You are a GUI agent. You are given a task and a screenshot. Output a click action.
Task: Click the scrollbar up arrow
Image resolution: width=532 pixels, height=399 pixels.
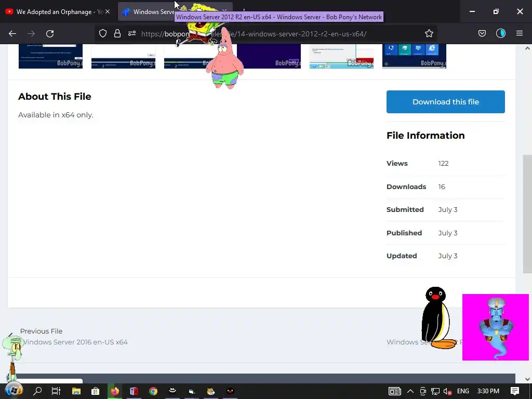click(527, 48)
